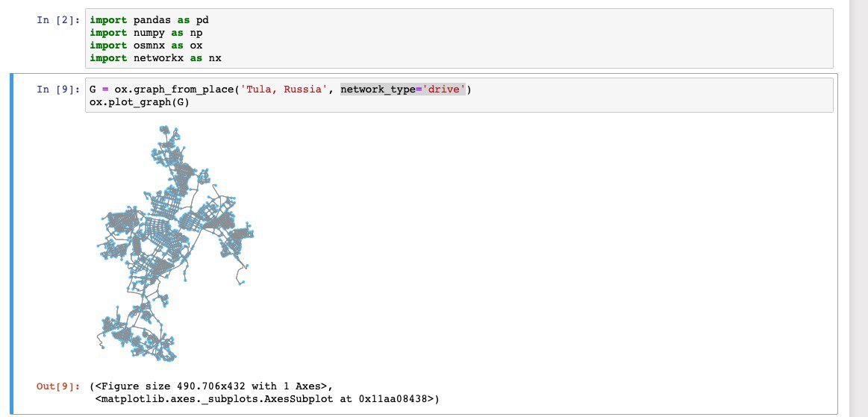
Task: Click the In [9] graph_from_place code cell
Action: 459,95
